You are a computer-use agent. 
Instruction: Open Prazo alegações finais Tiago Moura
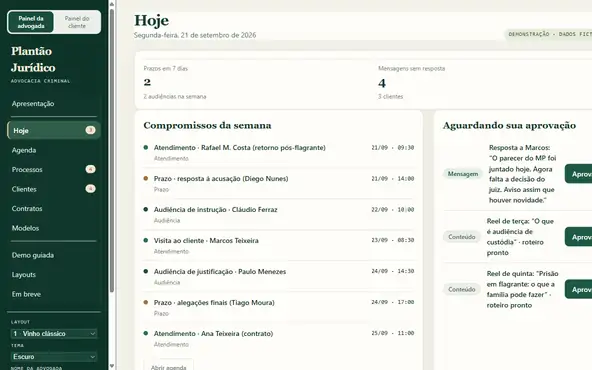pos(279,307)
